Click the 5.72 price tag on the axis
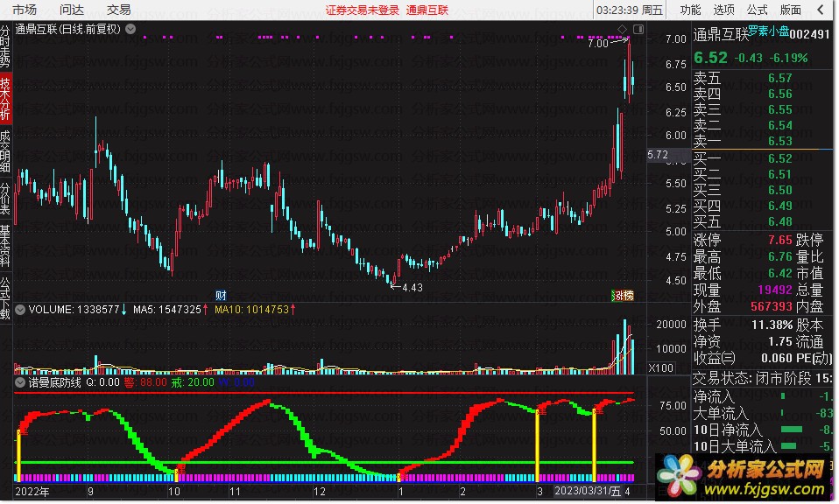Screen dimensions: 839x504 tap(658, 155)
